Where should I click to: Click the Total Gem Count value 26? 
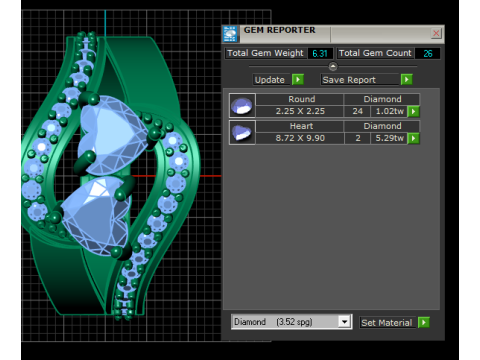pos(428,53)
